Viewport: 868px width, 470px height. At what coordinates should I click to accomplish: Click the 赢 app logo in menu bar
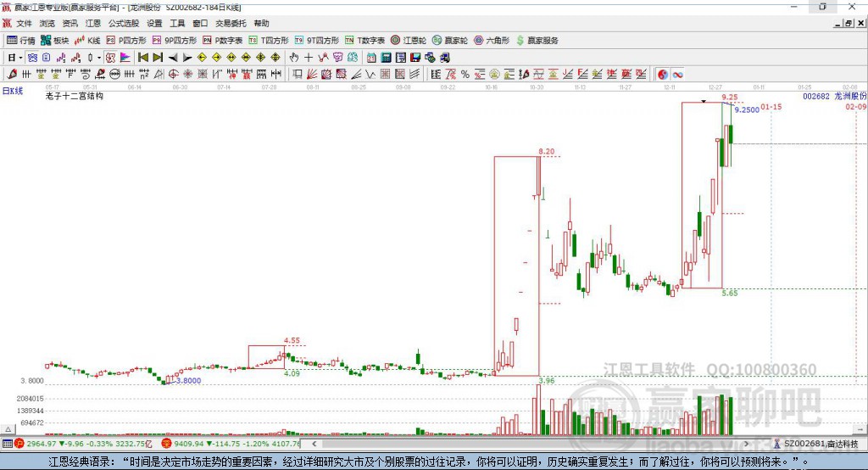pyautogui.click(x=7, y=23)
